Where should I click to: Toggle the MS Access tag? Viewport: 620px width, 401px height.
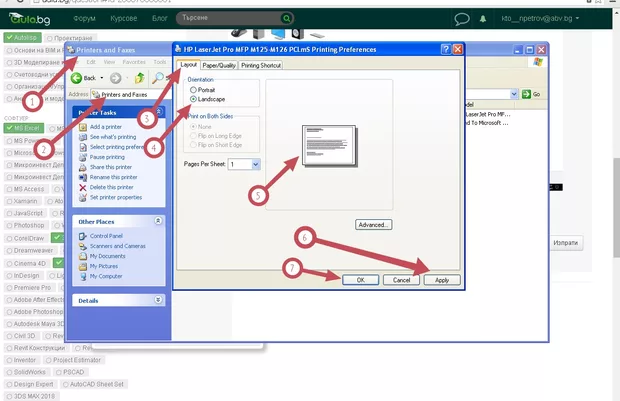click(x=26, y=189)
